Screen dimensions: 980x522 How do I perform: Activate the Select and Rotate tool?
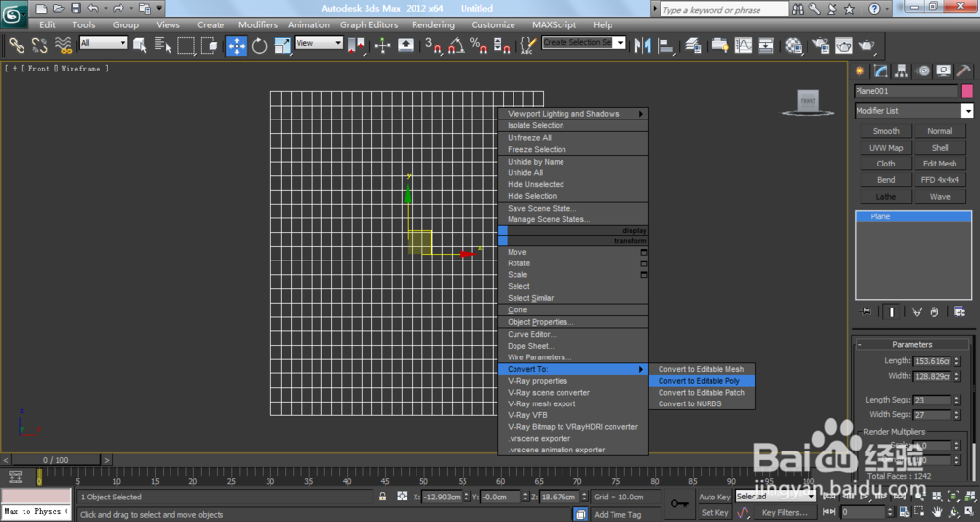coord(260,46)
